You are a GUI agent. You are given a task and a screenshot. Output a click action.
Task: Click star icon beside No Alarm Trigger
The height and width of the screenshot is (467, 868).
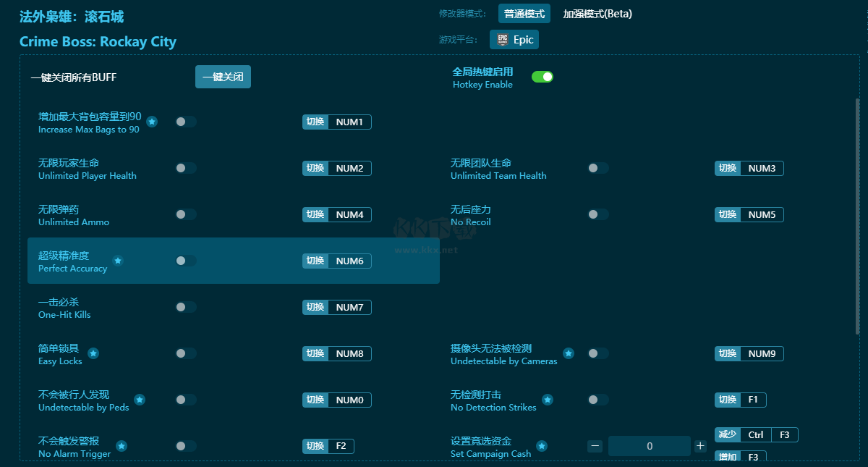(x=122, y=446)
